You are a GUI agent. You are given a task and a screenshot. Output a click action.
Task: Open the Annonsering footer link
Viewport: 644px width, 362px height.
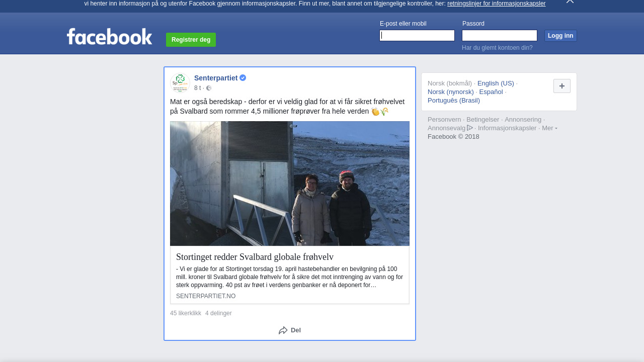[523, 120]
